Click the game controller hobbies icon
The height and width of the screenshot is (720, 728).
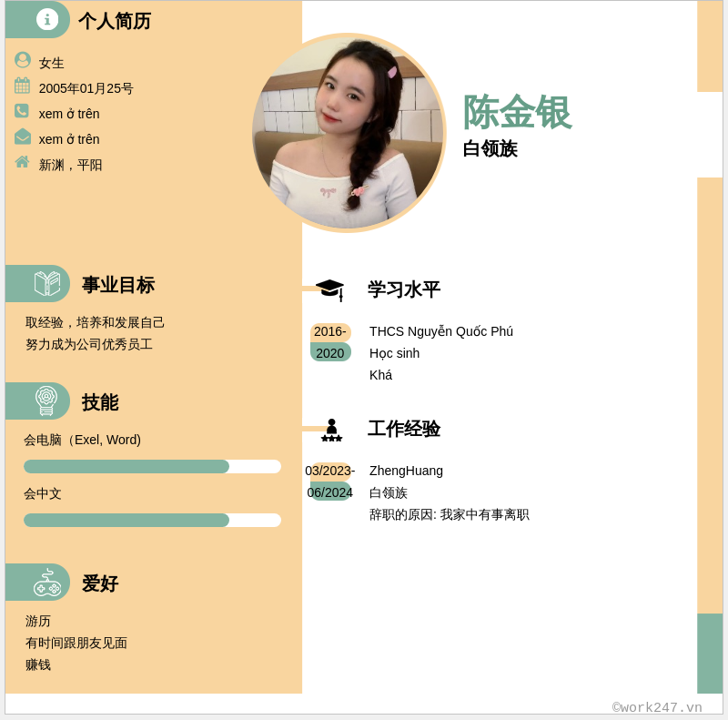pyautogui.click(x=47, y=583)
